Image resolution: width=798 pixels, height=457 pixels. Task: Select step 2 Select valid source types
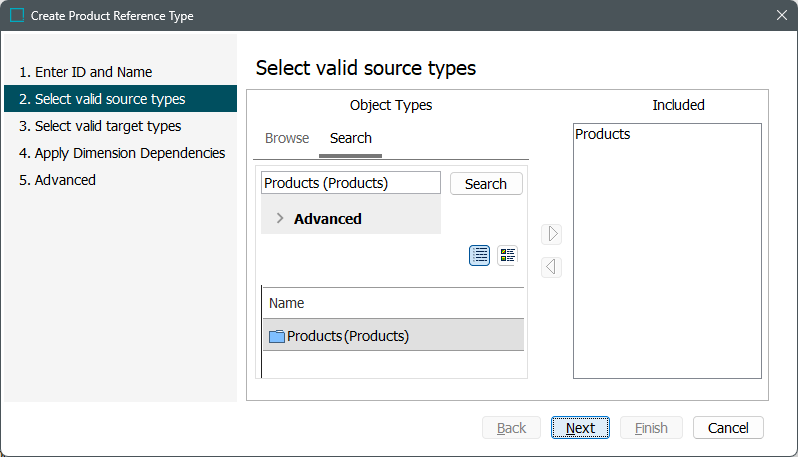click(x=121, y=99)
